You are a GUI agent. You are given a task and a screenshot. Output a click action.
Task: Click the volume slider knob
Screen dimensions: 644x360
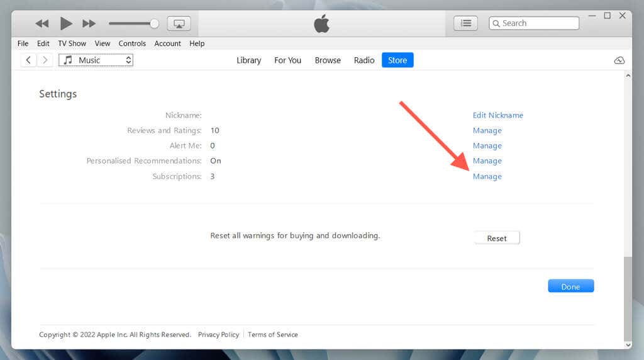point(154,24)
